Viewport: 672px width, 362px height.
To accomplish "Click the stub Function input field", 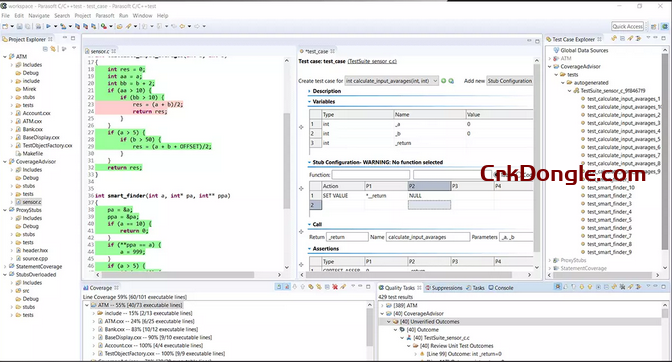I will [371, 175].
